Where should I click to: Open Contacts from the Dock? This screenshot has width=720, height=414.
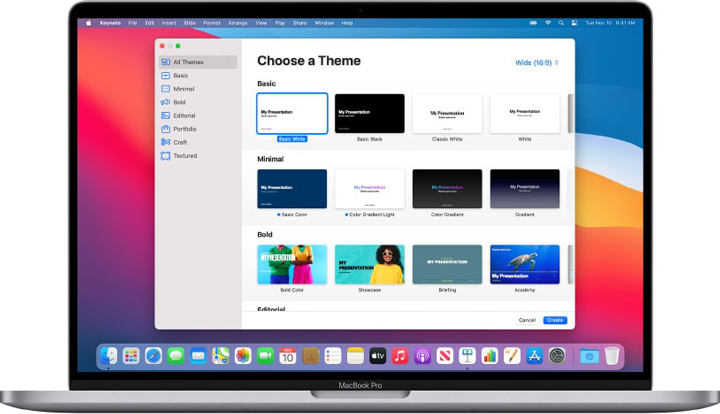tap(310, 356)
